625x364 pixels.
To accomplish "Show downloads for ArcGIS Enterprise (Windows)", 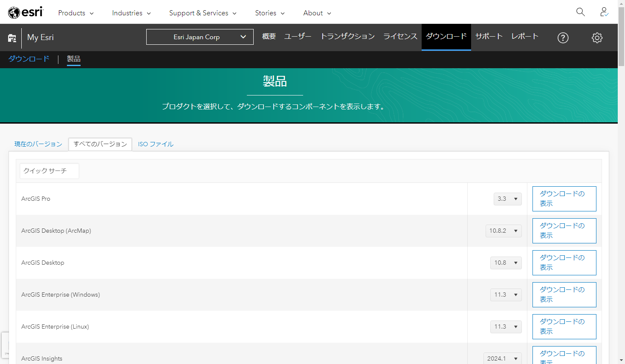I will (x=564, y=295).
